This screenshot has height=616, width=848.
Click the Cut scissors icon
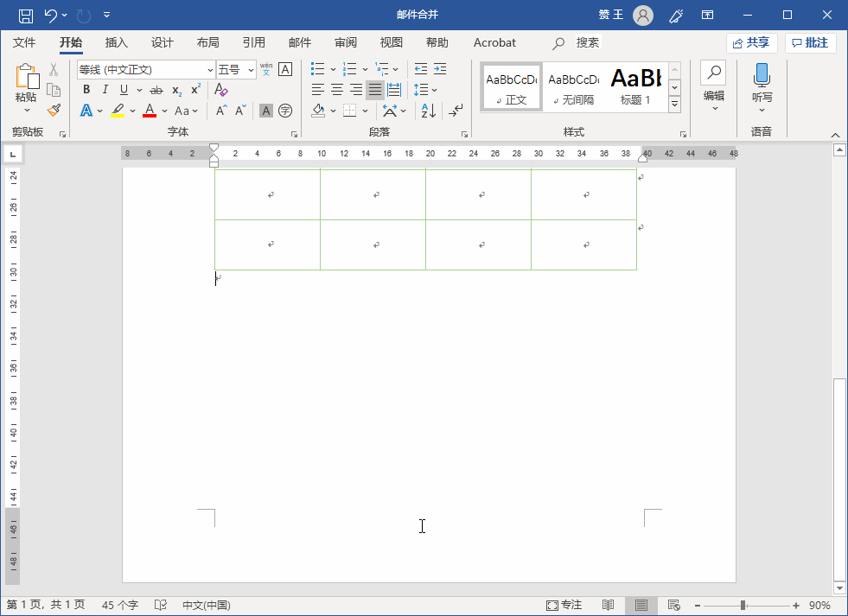coord(54,70)
